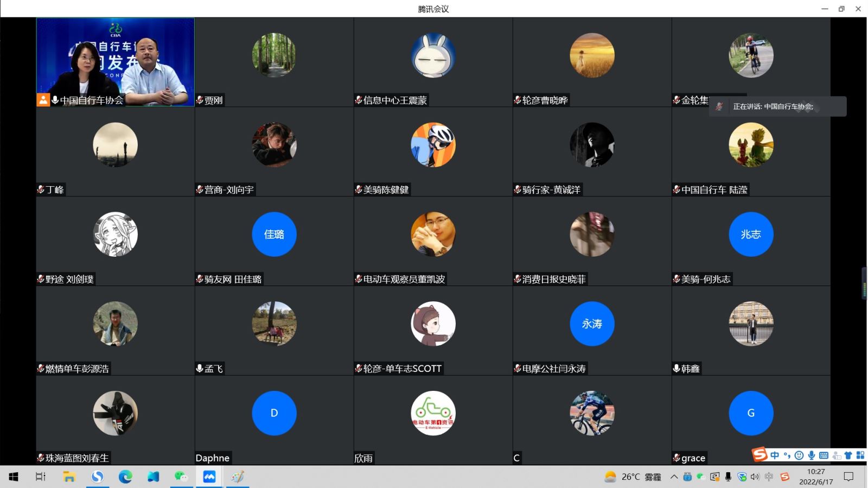
Task: Open the Sogou toolbox grid icon
Action: tap(860, 455)
